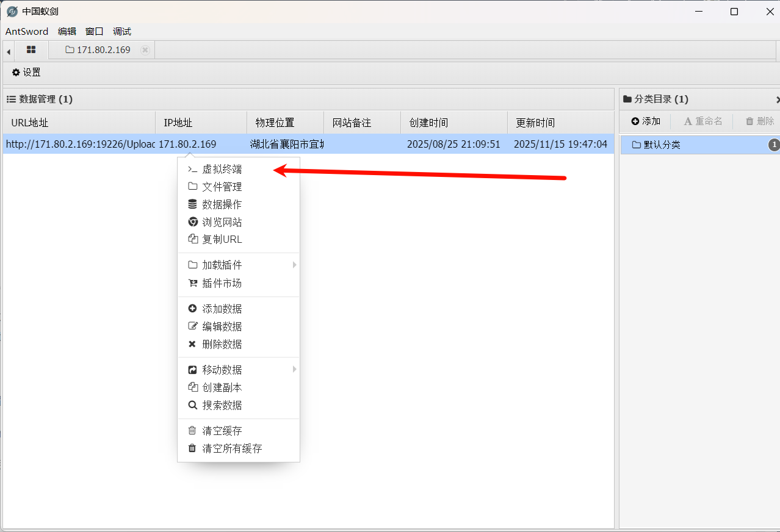780x532 pixels.
Task: Click the 湖北省襄阳市 location cell
Action: (286, 145)
